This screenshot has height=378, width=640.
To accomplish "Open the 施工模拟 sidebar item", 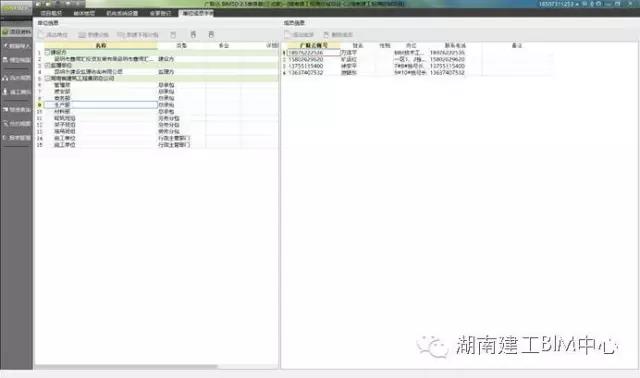I will (x=17, y=92).
